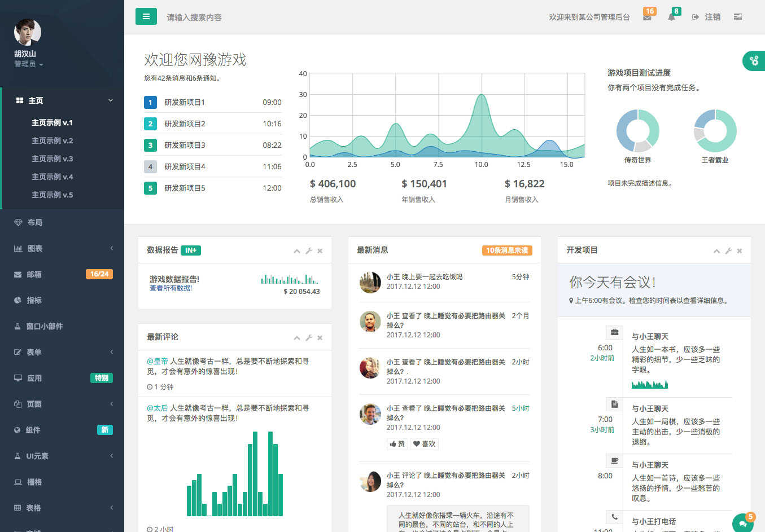This screenshot has height=532, width=765.
Task: Close the 数据报告 panel
Action: click(320, 251)
